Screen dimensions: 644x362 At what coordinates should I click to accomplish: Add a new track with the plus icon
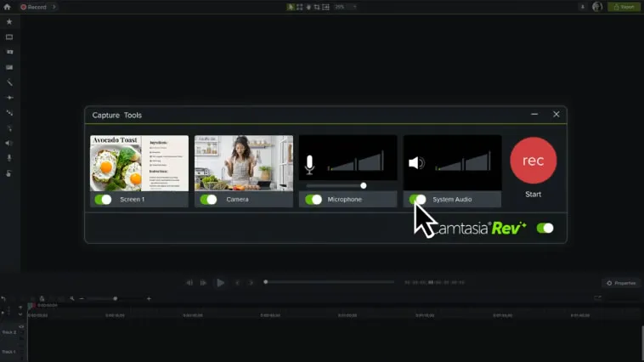pos(20,308)
